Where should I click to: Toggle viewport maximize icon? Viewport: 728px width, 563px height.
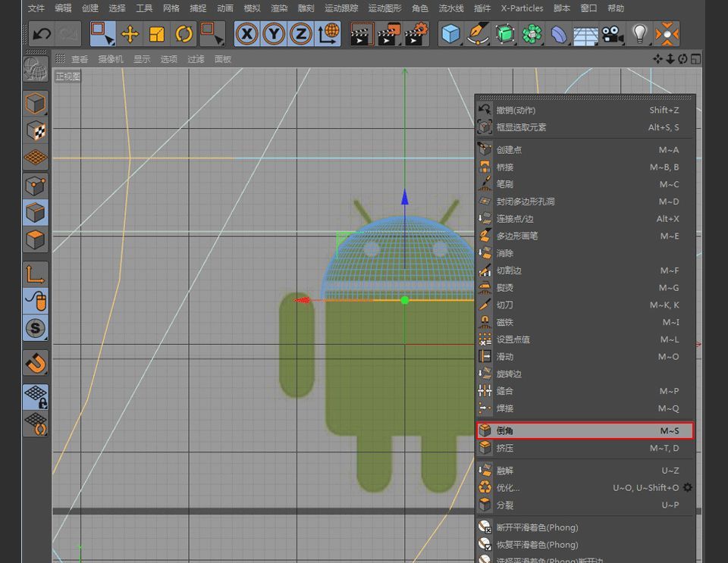(695, 59)
